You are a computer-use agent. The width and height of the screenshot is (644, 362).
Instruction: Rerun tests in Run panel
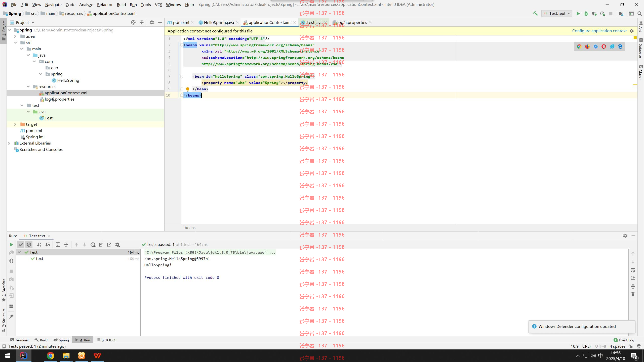[x=11, y=245]
